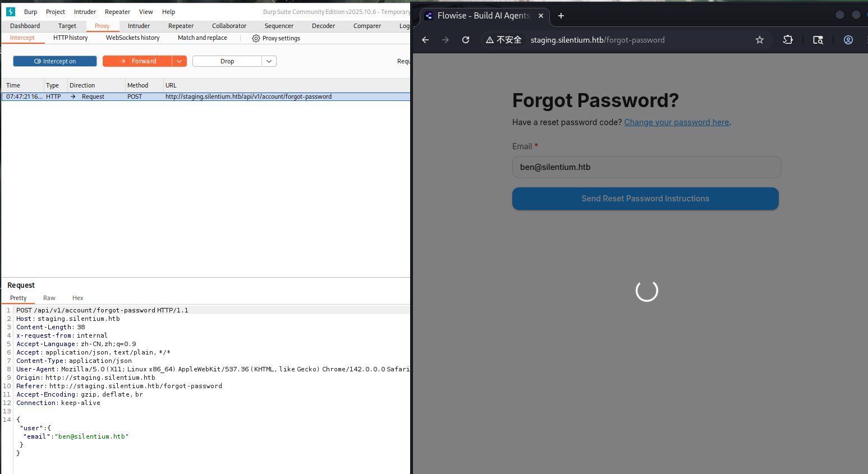Click the Email input field
The width and height of the screenshot is (868, 474).
[646, 167]
